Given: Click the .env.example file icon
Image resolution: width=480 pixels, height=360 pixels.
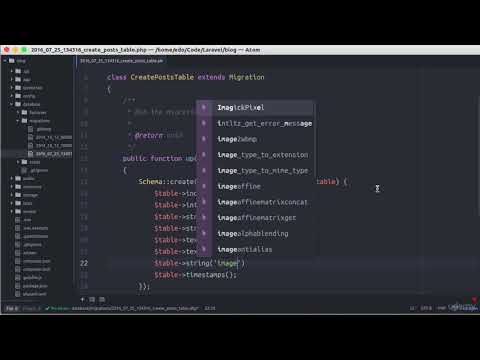Looking at the screenshot, I should click(18, 228).
